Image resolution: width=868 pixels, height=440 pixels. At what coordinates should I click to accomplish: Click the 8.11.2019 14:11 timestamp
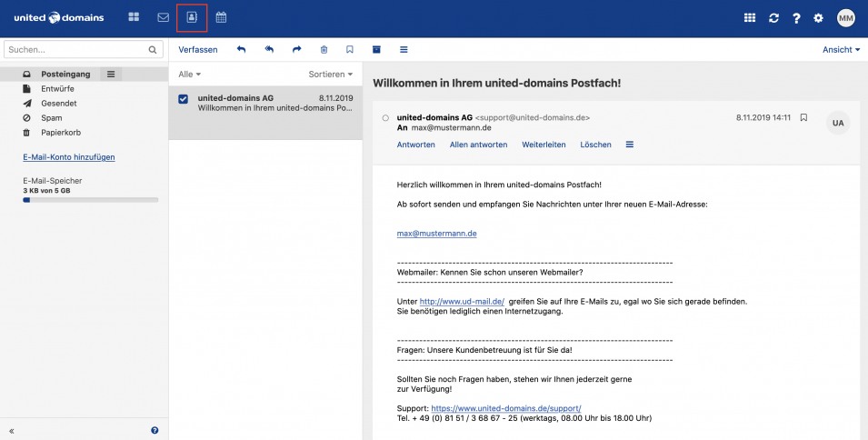click(x=763, y=118)
